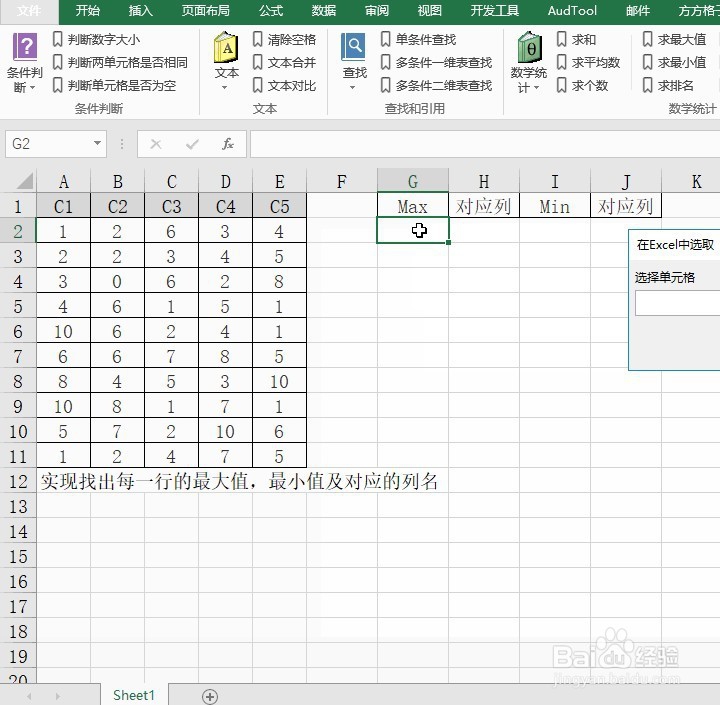720x705 pixels.
Task: Click cell H1 containing 对应列
Action: click(x=484, y=206)
